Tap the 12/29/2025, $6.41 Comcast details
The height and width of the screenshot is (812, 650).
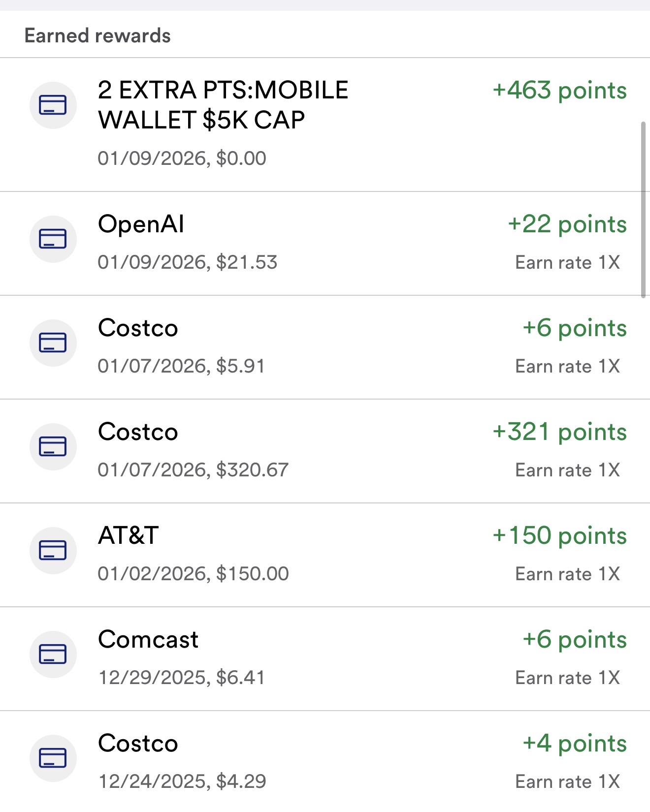(x=182, y=678)
